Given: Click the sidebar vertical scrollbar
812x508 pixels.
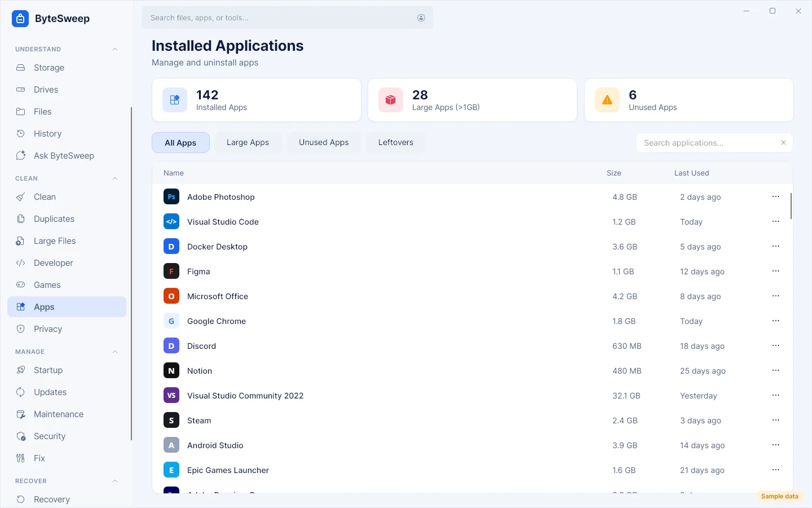Looking at the screenshot, I should (131, 274).
